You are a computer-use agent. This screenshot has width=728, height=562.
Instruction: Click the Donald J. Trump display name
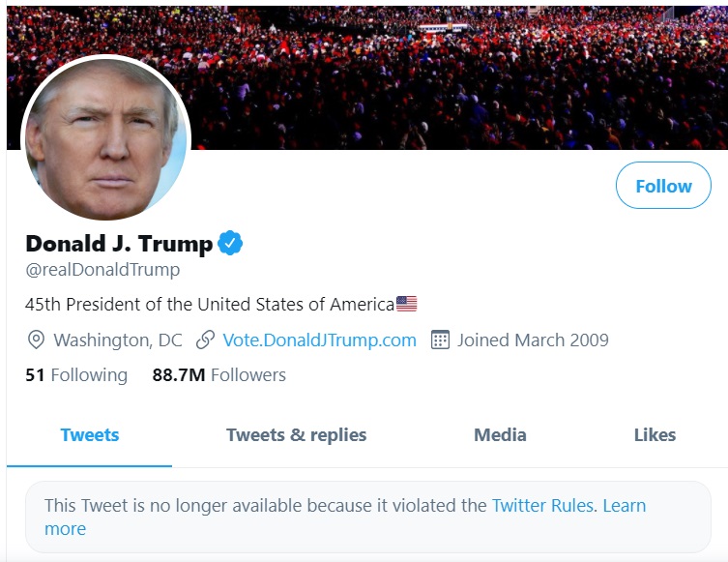tap(119, 244)
